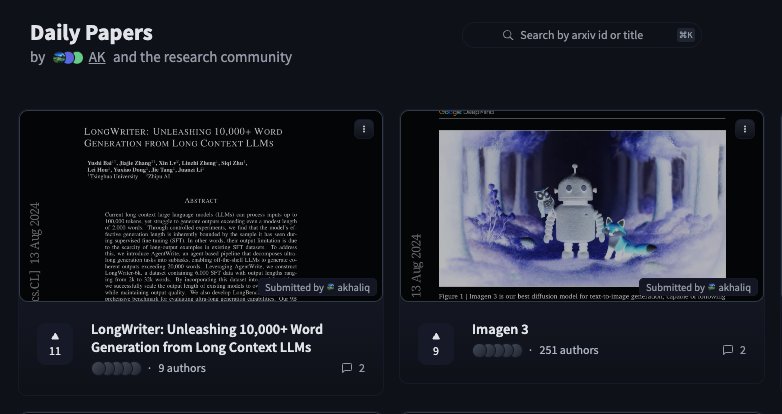Screen dimensions: 782x414
Task: Open comments on the Imagen 3 paper
Action: pyautogui.click(x=734, y=350)
